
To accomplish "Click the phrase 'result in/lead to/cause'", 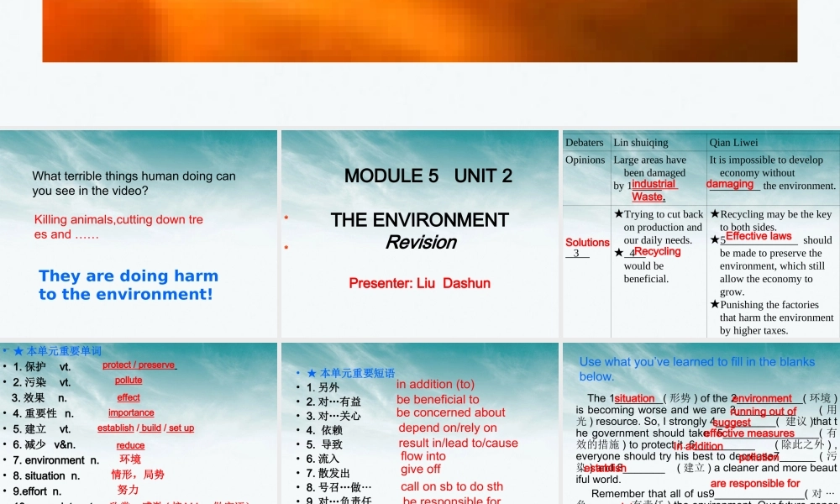I will (x=459, y=443).
